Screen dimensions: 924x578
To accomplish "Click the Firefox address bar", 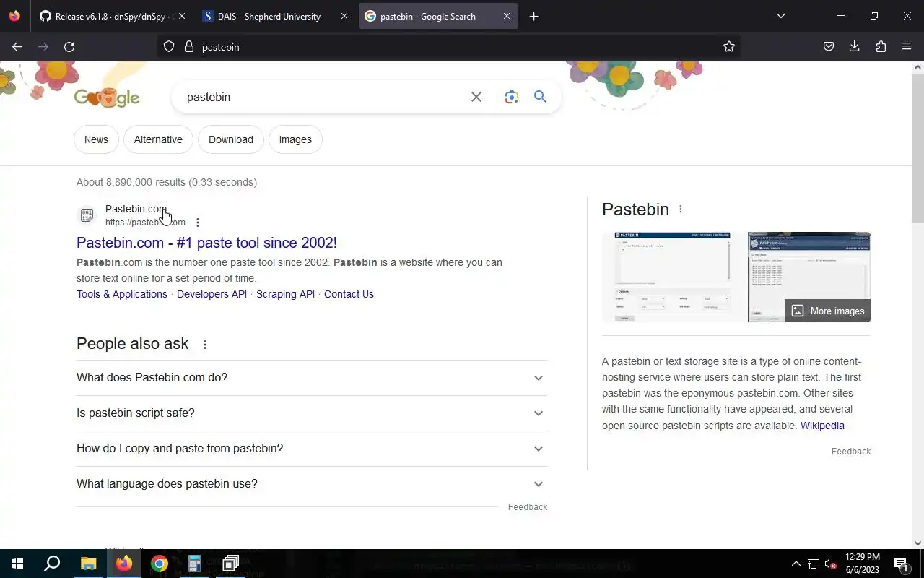I will [448, 46].
